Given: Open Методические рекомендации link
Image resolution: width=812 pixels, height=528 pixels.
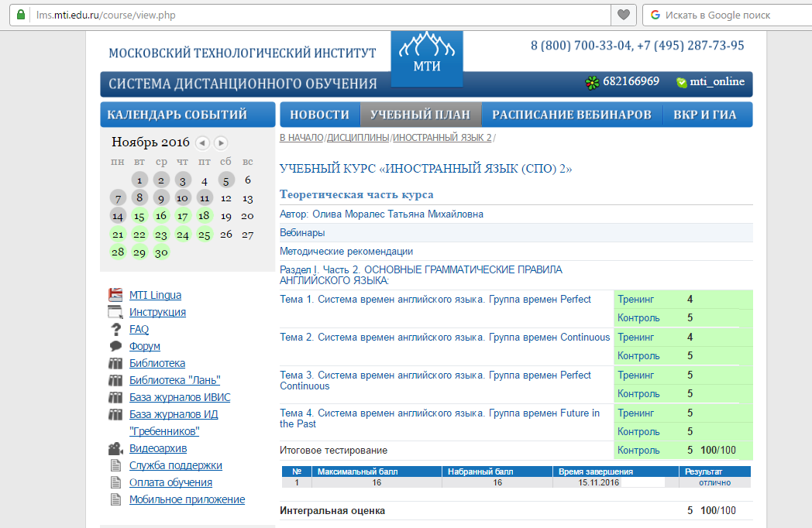Looking at the screenshot, I should coord(346,252).
